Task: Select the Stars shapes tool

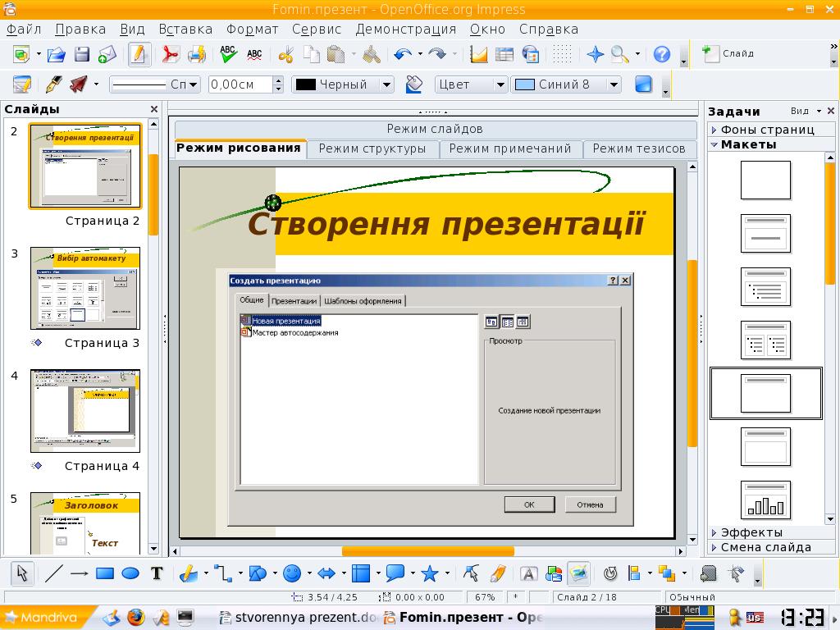Action: [430, 574]
